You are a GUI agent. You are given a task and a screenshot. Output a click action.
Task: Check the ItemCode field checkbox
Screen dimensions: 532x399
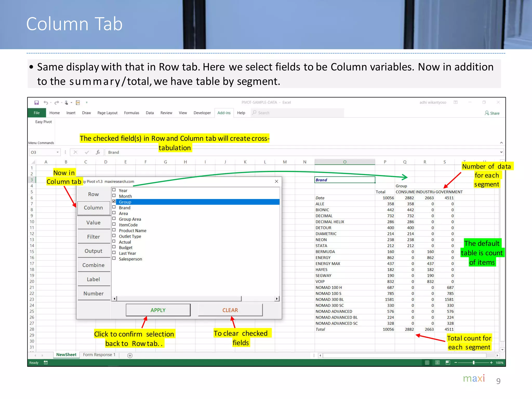[x=114, y=224]
